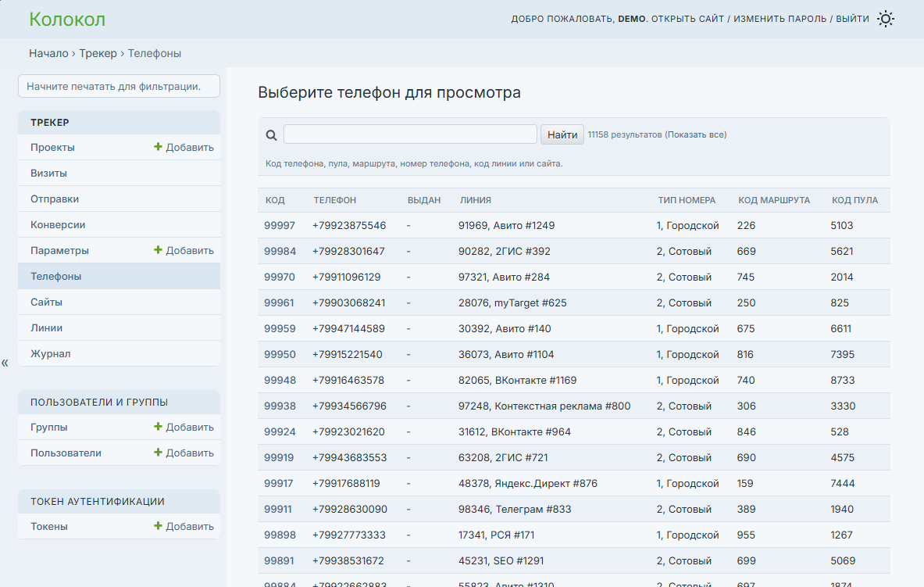Sort by the КОД ПУЛА column header
Screen dimensions: 924x587
(854, 201)
